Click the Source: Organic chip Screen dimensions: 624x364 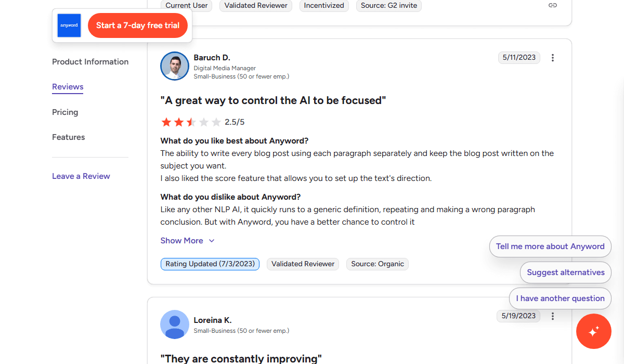tap(377, 264)
